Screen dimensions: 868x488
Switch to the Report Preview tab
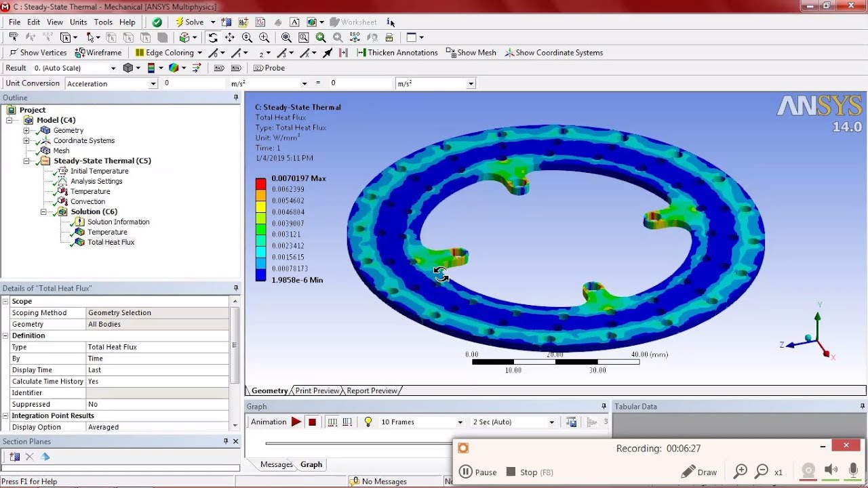tap(372, 390)
